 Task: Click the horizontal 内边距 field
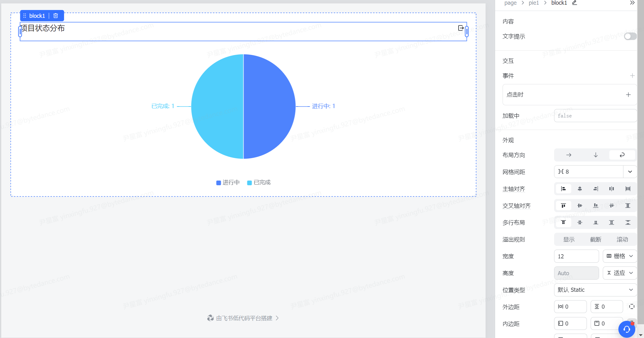coord(570,324)
